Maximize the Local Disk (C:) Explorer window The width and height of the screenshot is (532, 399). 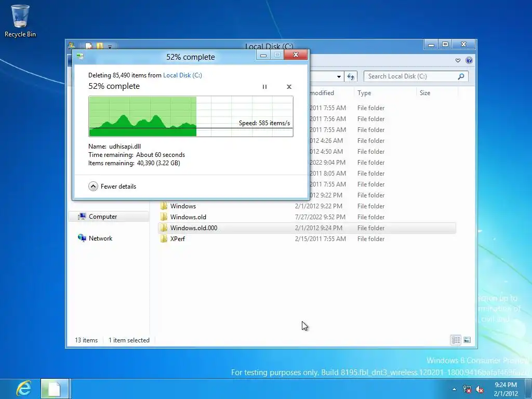445,45
